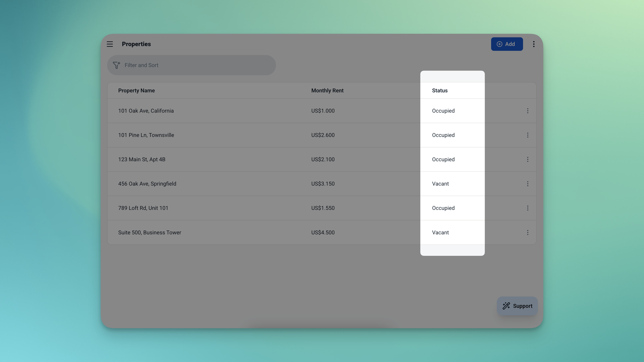Click the filter funnel icon
This screenshot has width=644, height=362.
[117, 65]
